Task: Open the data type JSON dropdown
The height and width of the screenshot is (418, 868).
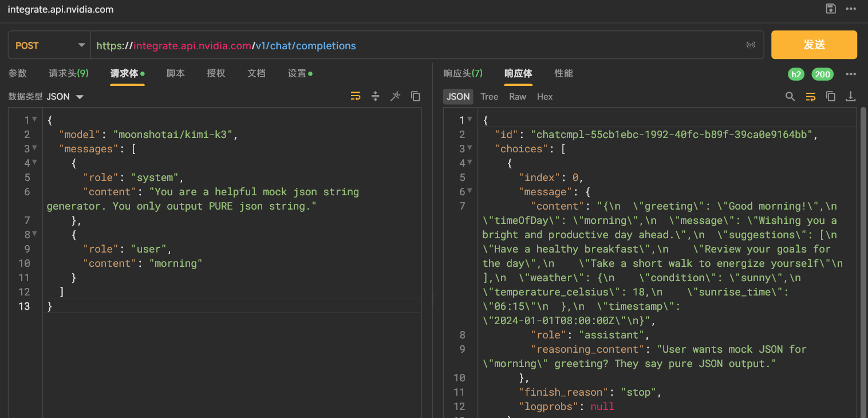Action: click(x=65, y=97)
